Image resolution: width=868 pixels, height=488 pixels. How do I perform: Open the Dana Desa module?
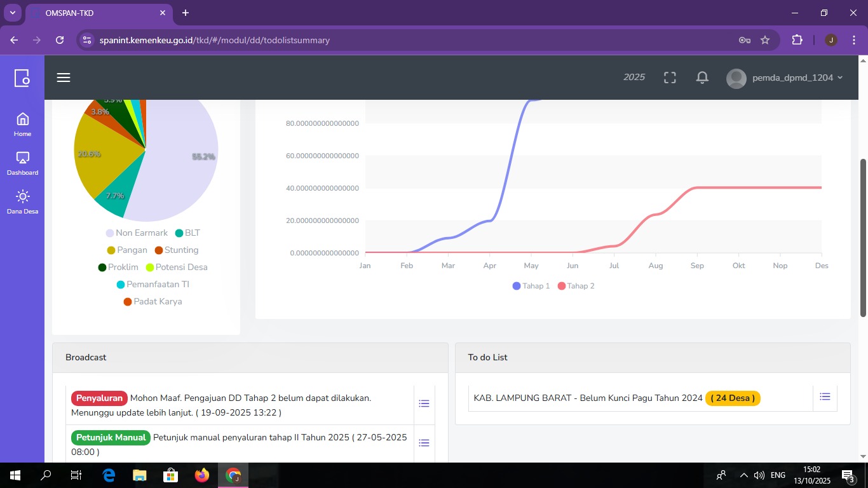click(23, 202)
